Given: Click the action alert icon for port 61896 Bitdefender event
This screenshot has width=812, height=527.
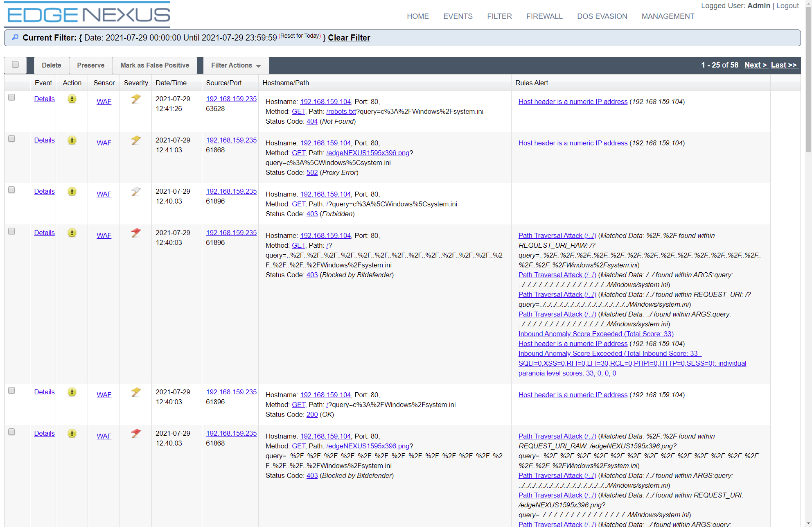Looking at the screenshot, I should (x=72, y=233).
